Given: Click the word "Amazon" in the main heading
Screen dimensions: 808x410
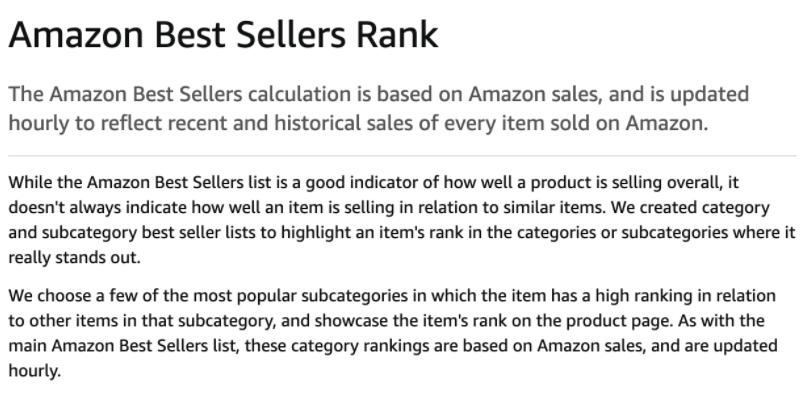Looking at the screenshot, I should pos(76,35).
